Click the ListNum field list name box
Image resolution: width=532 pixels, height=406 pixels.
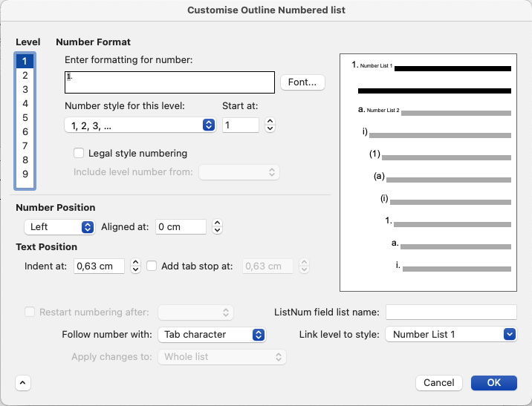[451, 312]
